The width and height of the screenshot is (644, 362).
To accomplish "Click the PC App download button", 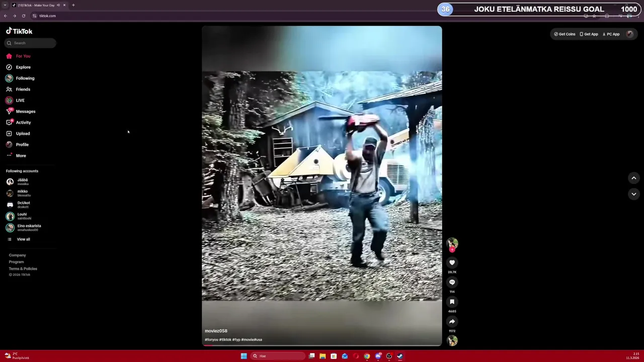I will 611,34.
